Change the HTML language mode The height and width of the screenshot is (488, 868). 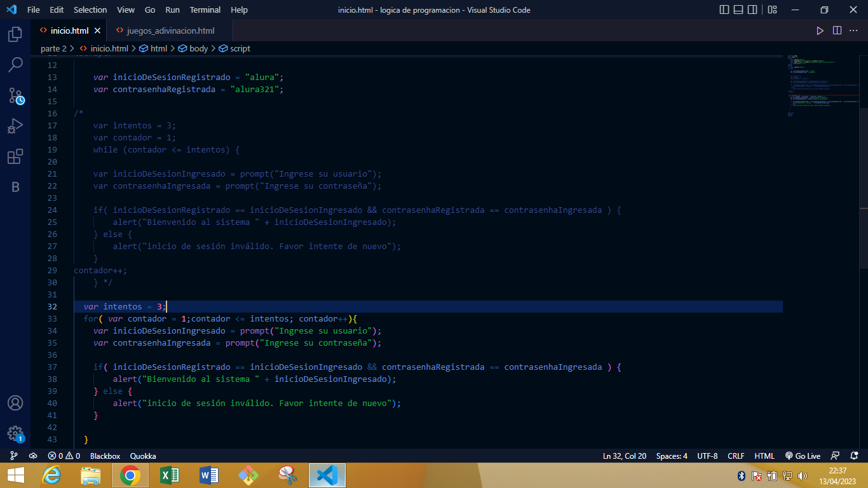(764, 456)
